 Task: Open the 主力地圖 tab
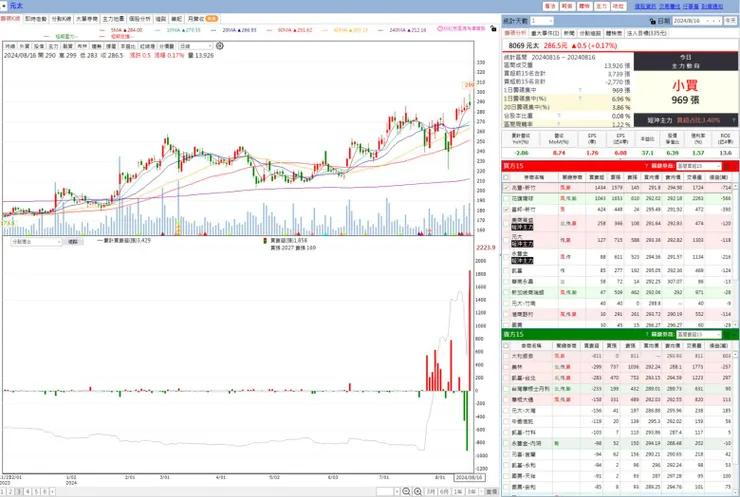pyautogui.click(x=113, y=19)
